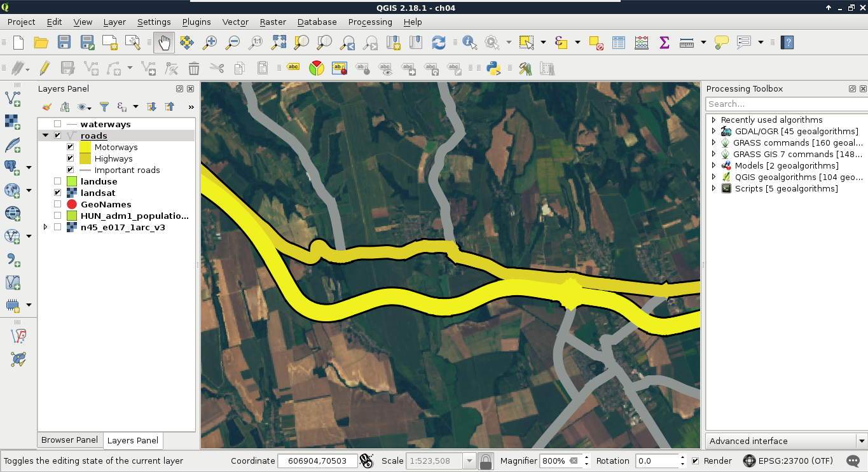868x472 pixels.
Task: Uncheck the landsat layer visibility
Action: [58, 193]
